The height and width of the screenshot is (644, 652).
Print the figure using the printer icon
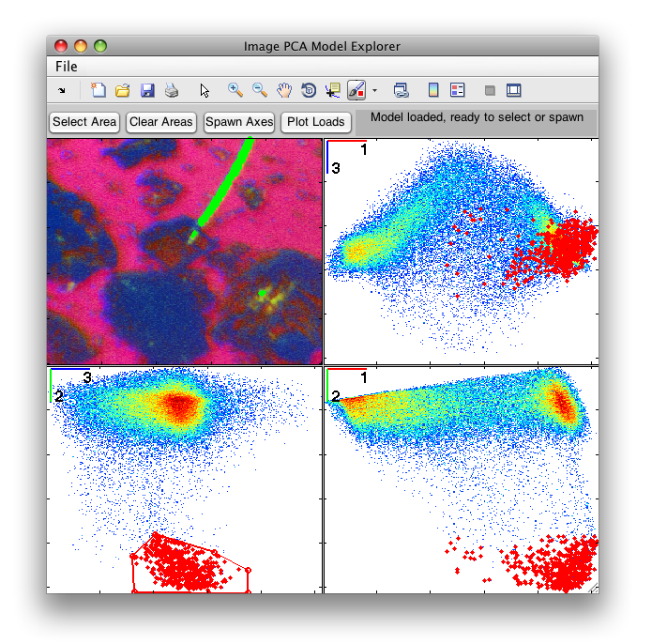(x=172, y=91)
